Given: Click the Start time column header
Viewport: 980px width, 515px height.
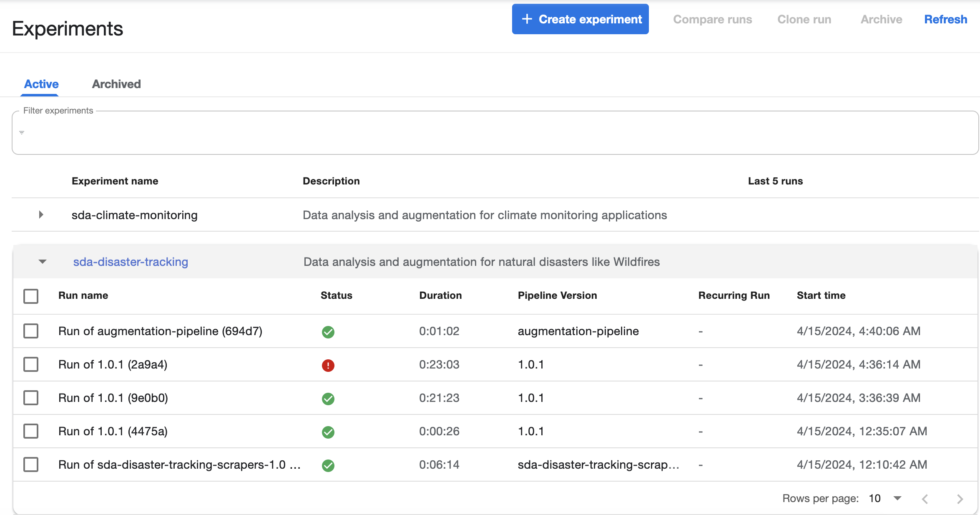Looking at the screenshot, I should [x=821, y=295].
